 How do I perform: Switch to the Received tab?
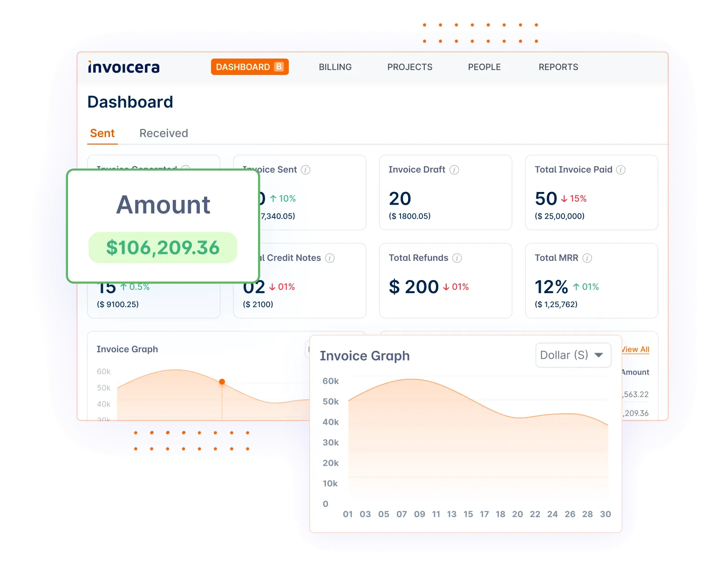pyautogui.click(x=163, y=133)
